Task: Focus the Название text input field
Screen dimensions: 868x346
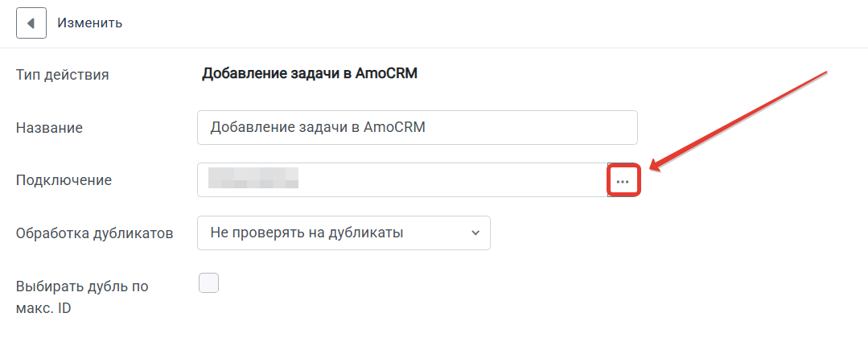Action: [418, 127]
